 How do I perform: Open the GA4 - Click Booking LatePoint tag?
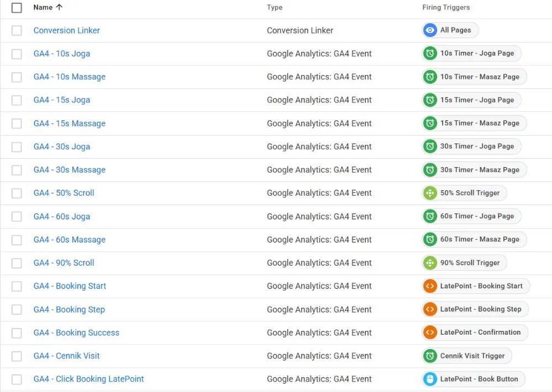coord(89,379)
